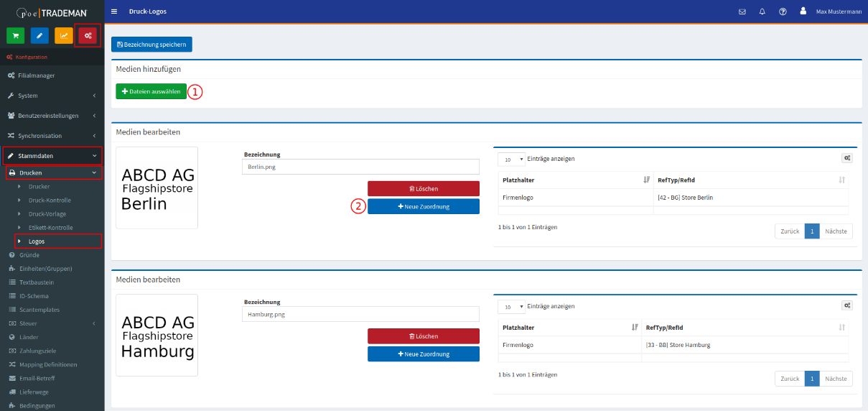Click the Berlin.png Bezeichnung input field

click(x=360, y=167)
